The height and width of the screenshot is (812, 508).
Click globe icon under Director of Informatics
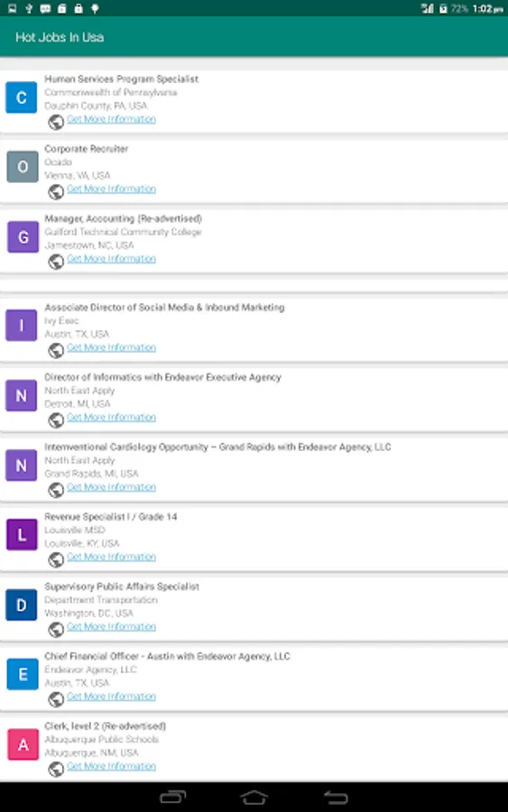56,420
